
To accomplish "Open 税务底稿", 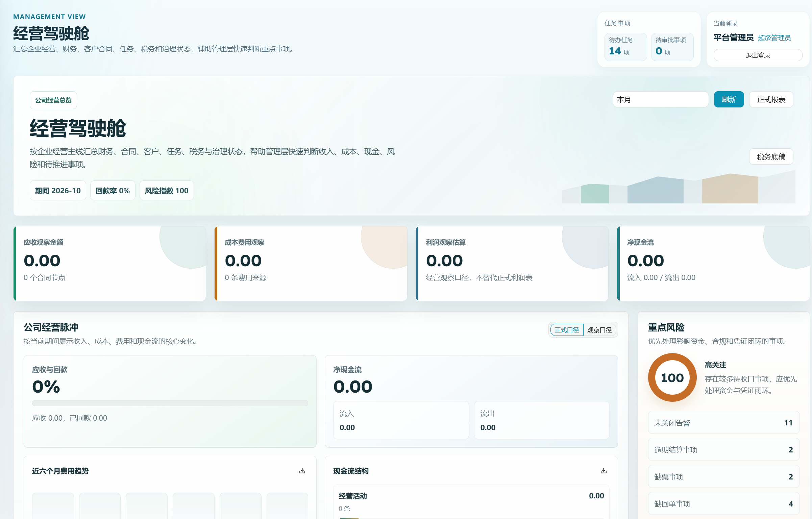I will (x=771, y=156).
